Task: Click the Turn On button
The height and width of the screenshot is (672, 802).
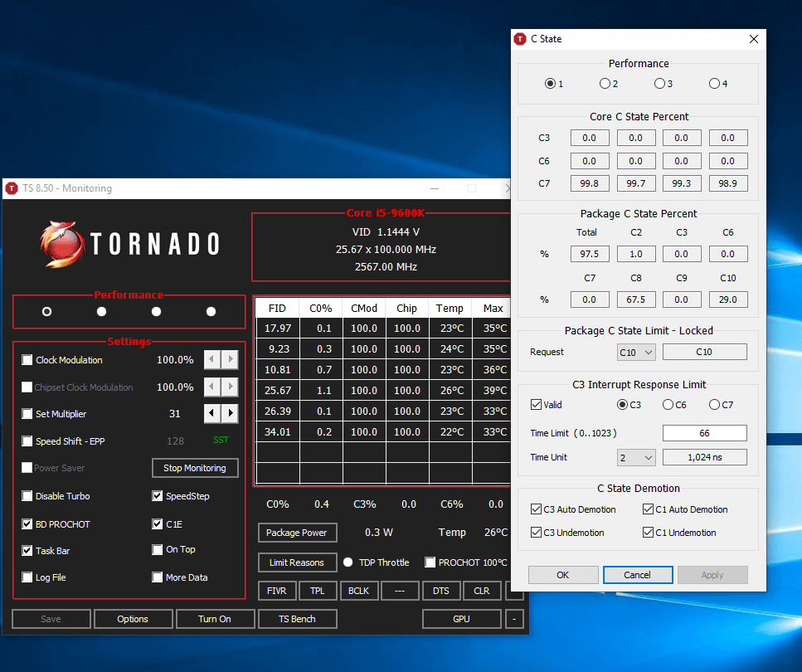Action: tap(215, 619)
